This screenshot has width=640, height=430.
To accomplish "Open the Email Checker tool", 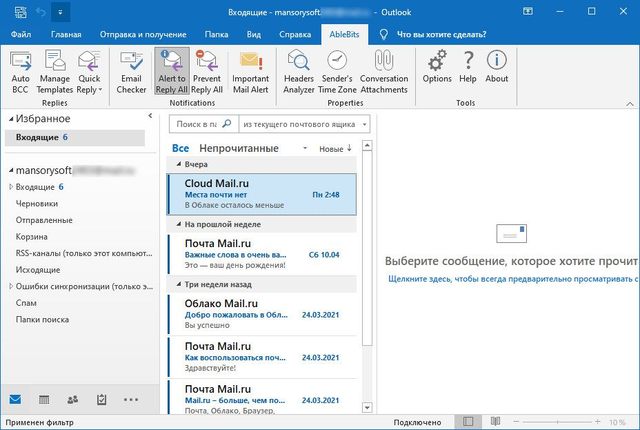I will (132, 68).
